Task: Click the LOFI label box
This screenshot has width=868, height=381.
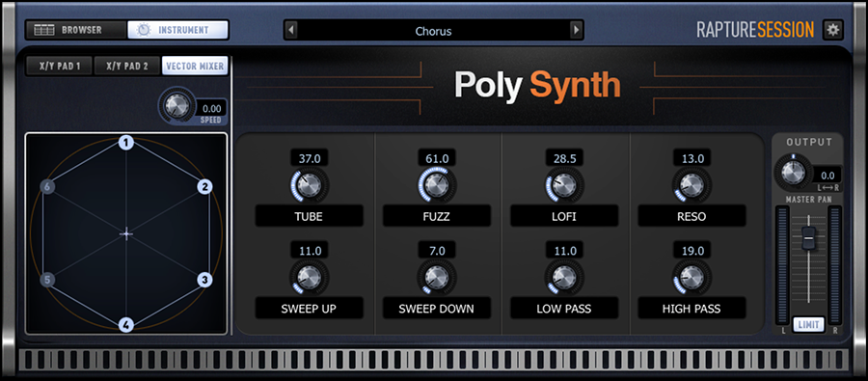Action: coord(564,216)
